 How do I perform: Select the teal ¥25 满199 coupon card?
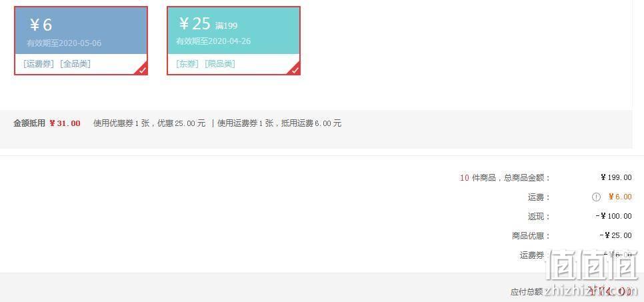coord(234,41)
